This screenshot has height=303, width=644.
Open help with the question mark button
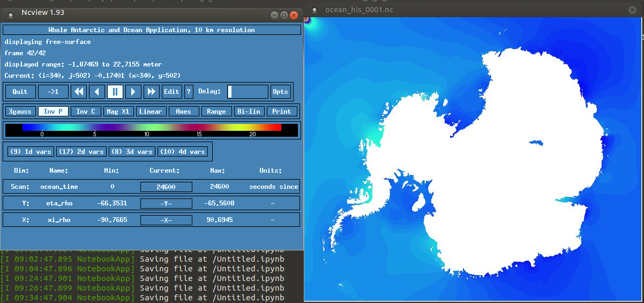point(189,92)
